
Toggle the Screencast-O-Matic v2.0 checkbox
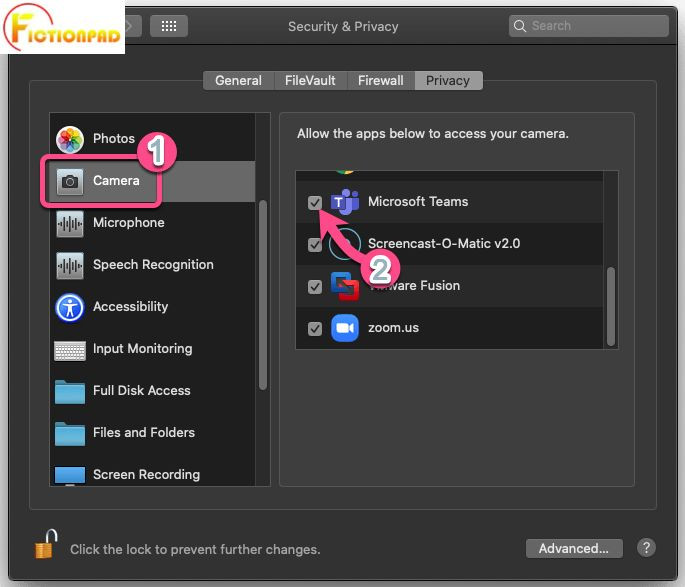(315, 245)
